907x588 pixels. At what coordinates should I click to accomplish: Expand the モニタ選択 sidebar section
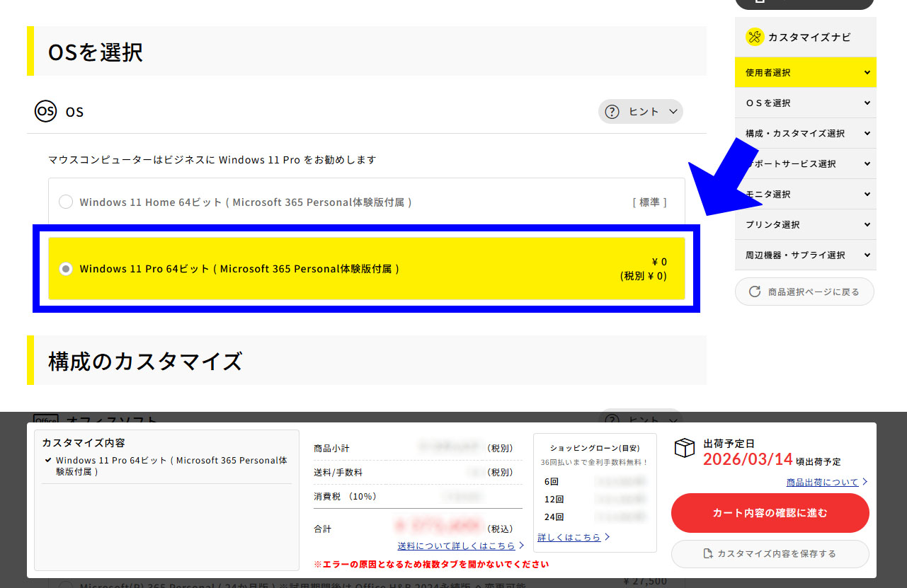coord(804,194)
